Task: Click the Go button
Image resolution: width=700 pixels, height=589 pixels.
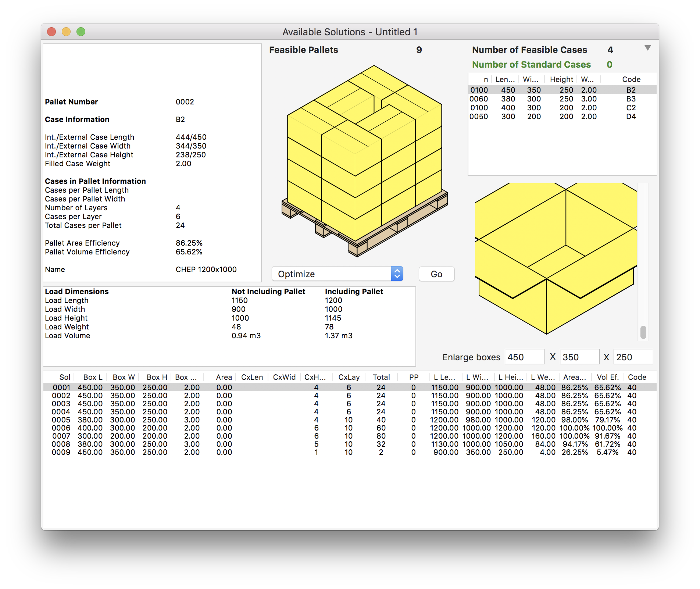Action: (436, 274)
